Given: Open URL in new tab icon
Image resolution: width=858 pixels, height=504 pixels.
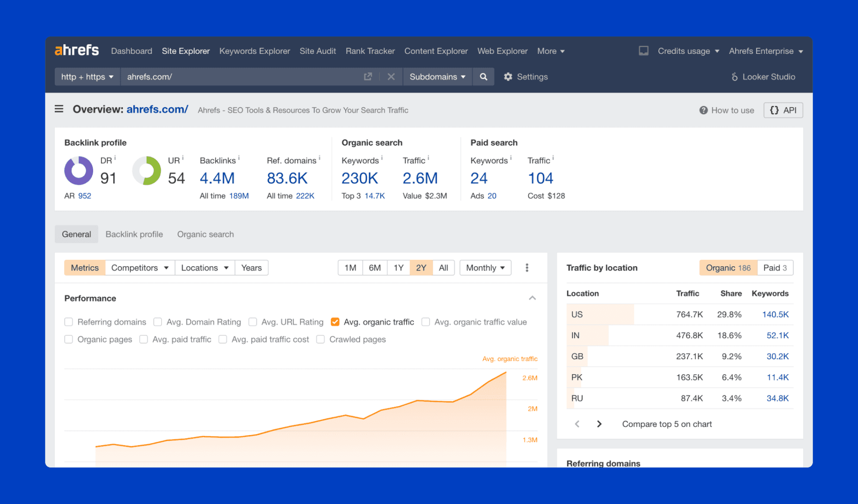Looking at the screenshot, I should (368, 77).
